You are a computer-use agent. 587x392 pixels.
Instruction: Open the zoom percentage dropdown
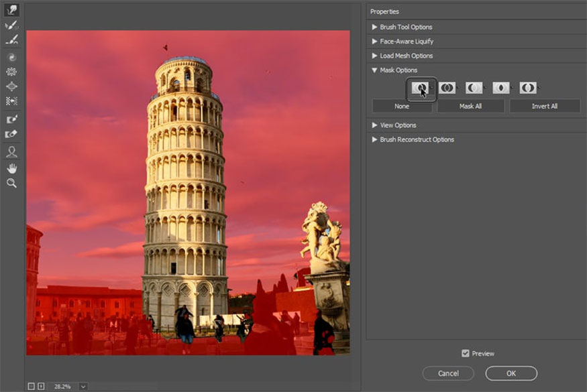tap(83, 386)
